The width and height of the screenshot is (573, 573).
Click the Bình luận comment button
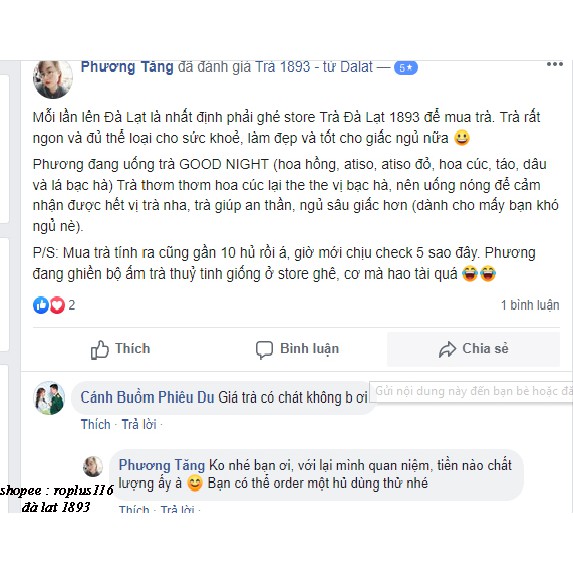297,349
